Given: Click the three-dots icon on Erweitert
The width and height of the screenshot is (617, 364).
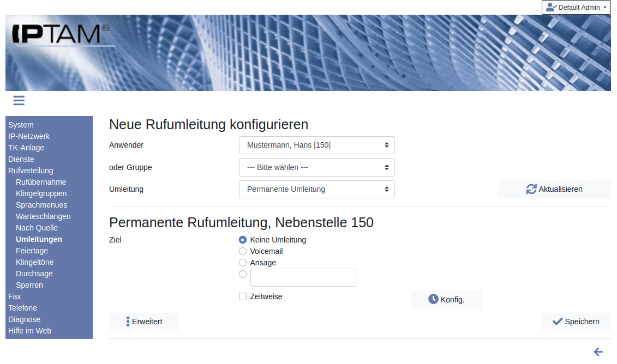Looking at the screenshot, I should point(128,321).
